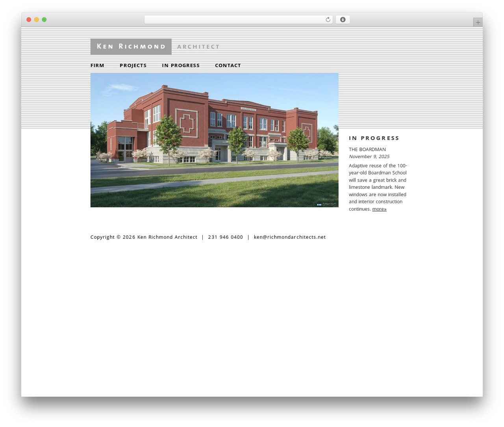Viewport: 504px width, 427px height.
Task: Click the Ken Richmond logo
Action: 131,46
